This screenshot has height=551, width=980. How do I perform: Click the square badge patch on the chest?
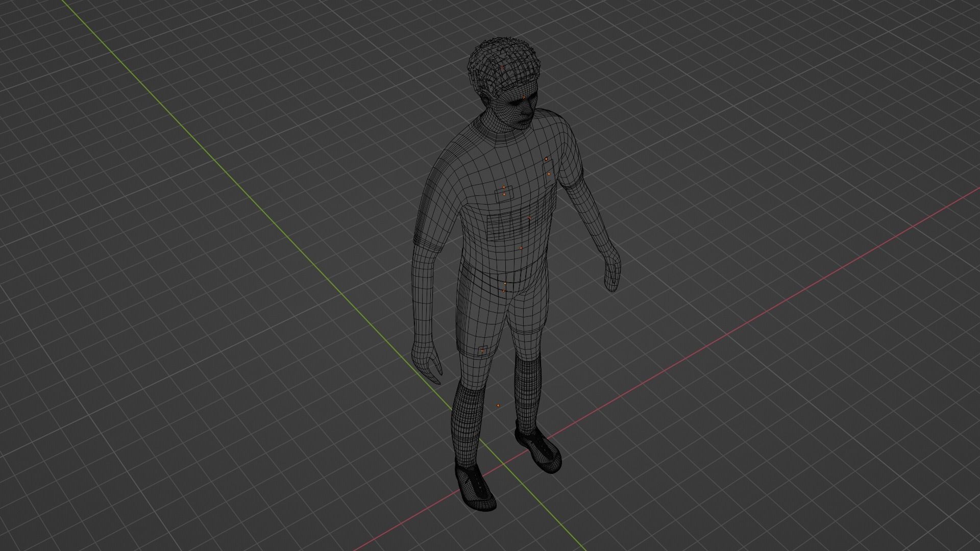click(x=504, y=194)
